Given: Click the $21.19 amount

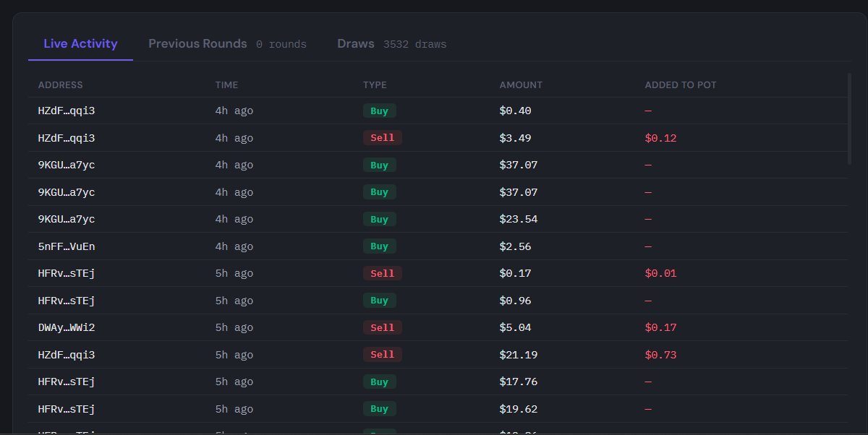Looking at the screenshot, I should (x=519, y=355).
